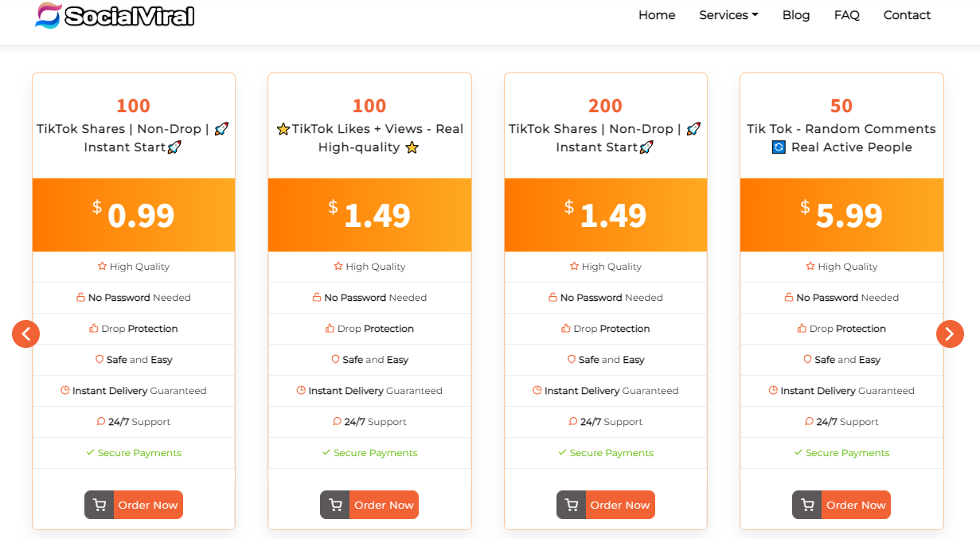The height and width of the screenshot is (539, 980).
Task: Order 200 TikTok Shares package
Action: [x=606, y=505]
